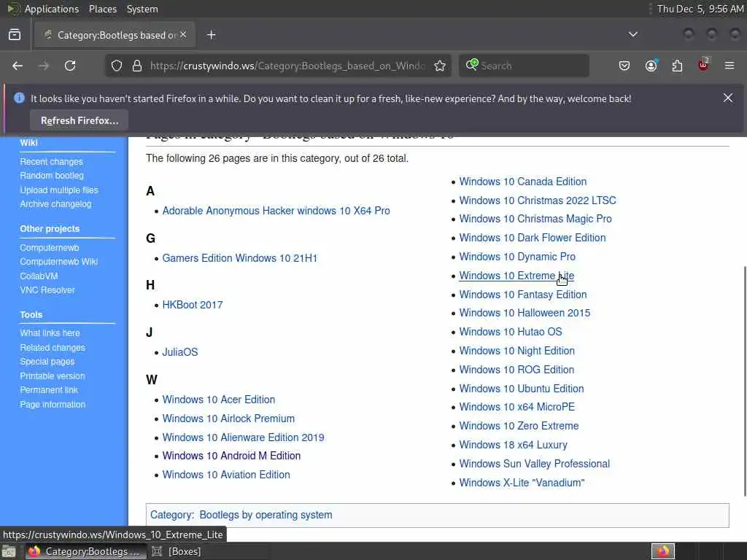Open Printable version link
This screenshot has width=747, height=560.
(53, 376)
